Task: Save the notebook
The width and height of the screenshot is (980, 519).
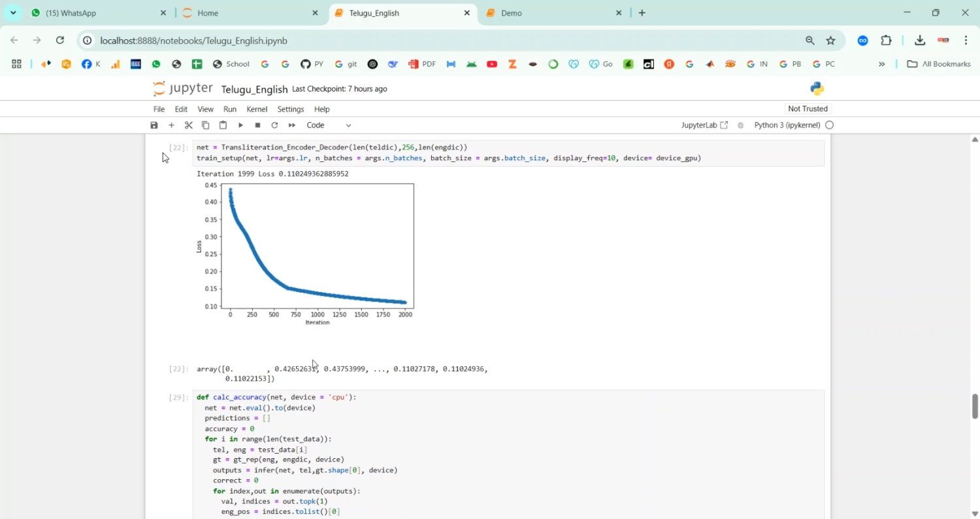Action: [154, 125]
